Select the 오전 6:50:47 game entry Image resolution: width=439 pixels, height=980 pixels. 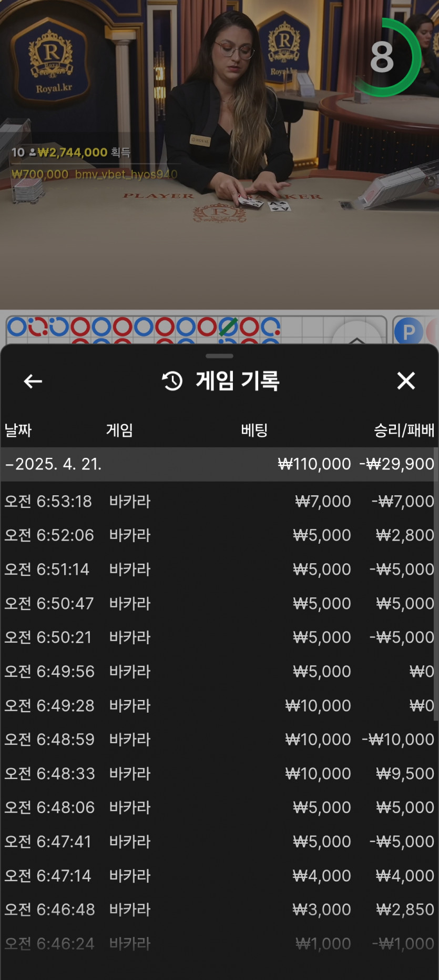(219, 603)
